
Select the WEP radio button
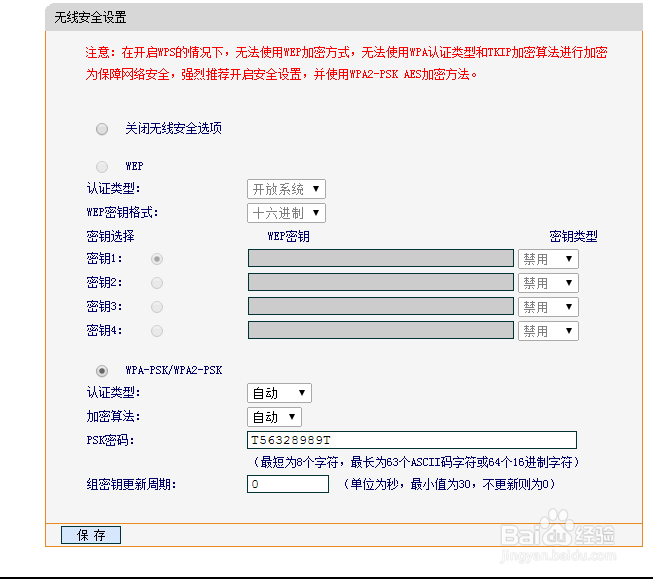102,167
